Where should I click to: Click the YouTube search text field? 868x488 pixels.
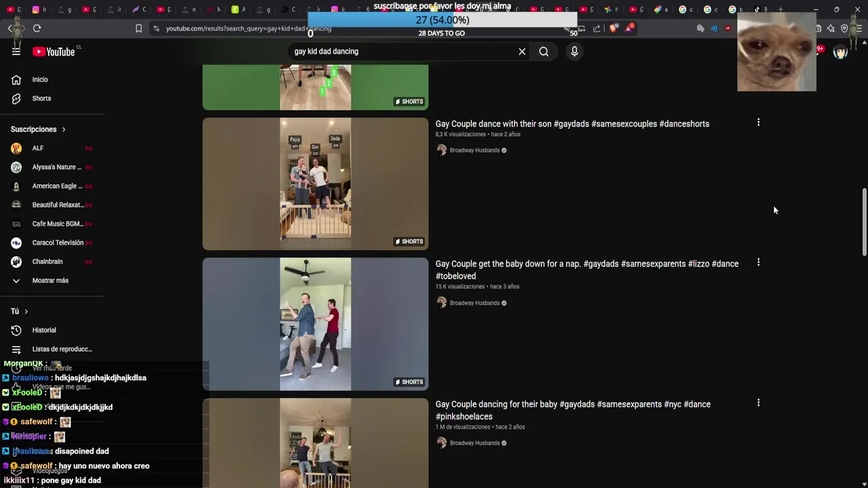pyautogui.click(x=403, y=52)
